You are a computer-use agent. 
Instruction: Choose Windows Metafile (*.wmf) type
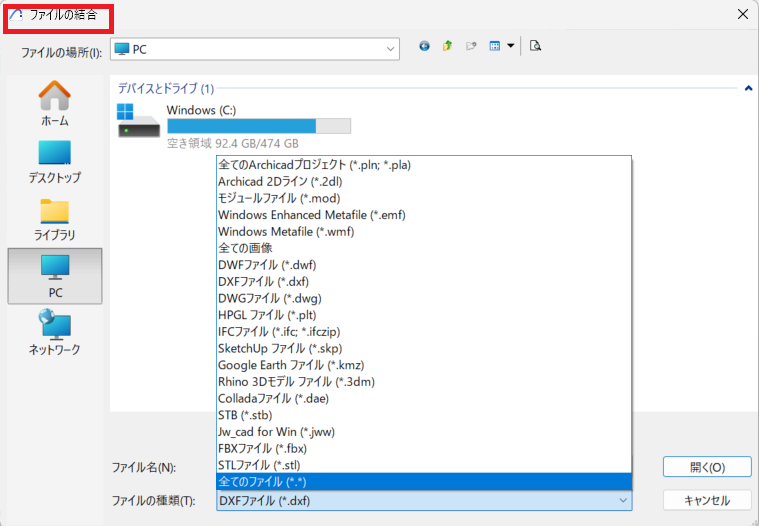pos(424,232)
